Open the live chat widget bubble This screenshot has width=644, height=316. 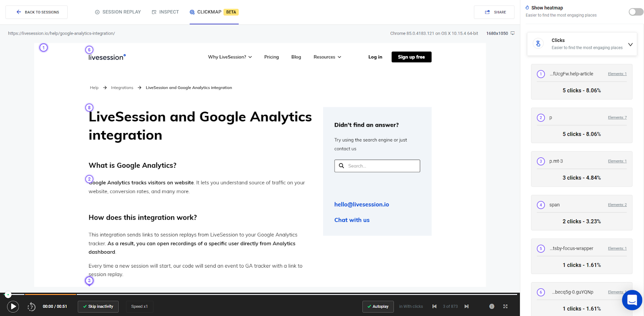coord(632,300)
